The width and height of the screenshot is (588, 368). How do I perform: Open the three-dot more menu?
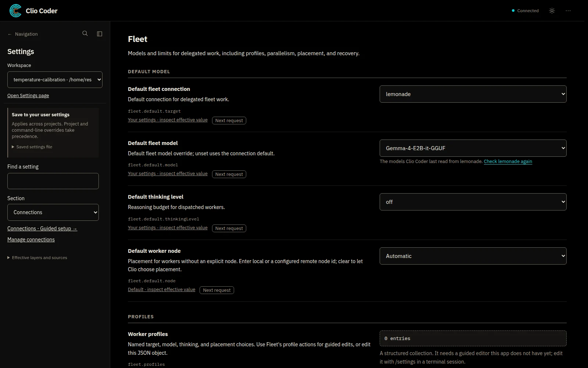568,11
